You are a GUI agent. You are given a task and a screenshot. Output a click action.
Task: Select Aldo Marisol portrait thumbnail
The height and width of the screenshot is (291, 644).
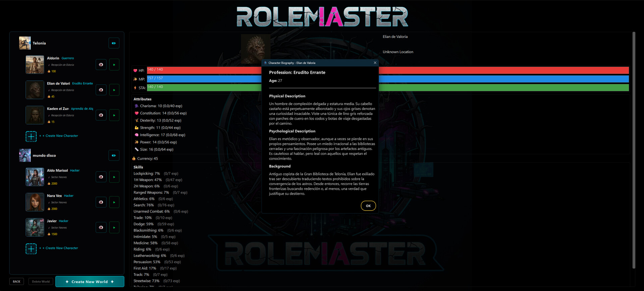tap(35, 177)
